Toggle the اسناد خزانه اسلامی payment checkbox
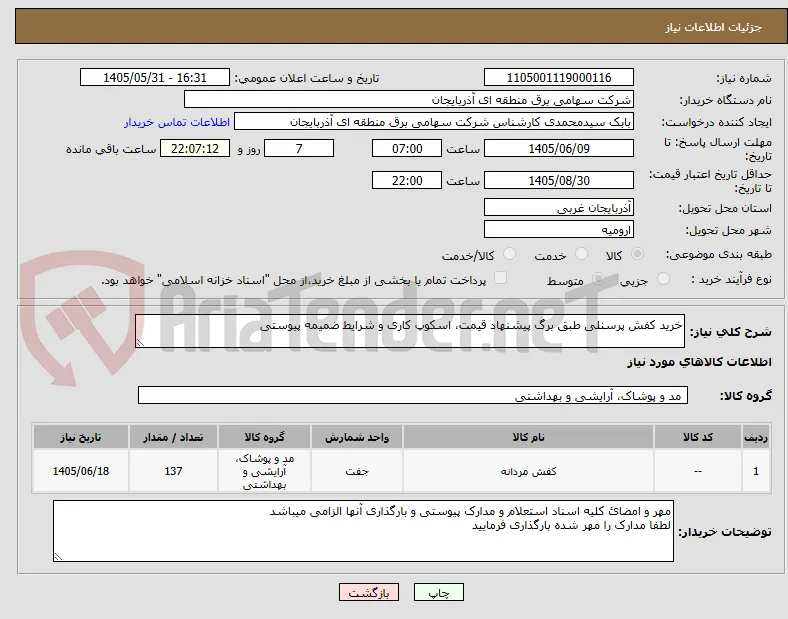The width and height of the screenshot is (788, 619). pos(501,278)
